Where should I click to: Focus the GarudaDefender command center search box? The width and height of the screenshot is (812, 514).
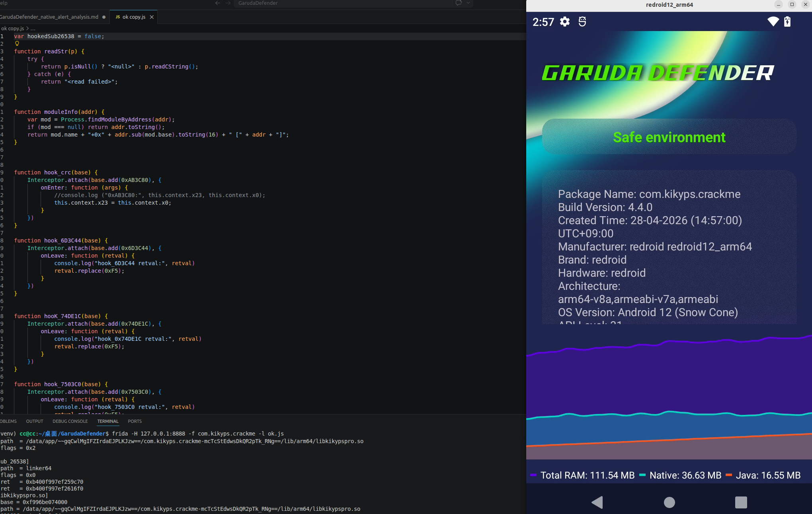click(342, 3)
